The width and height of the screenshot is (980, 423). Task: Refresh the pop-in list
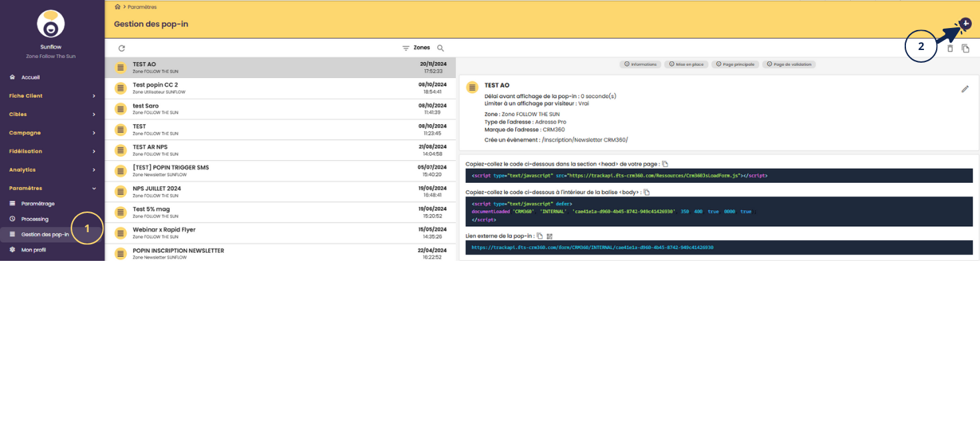coord(121,48)
